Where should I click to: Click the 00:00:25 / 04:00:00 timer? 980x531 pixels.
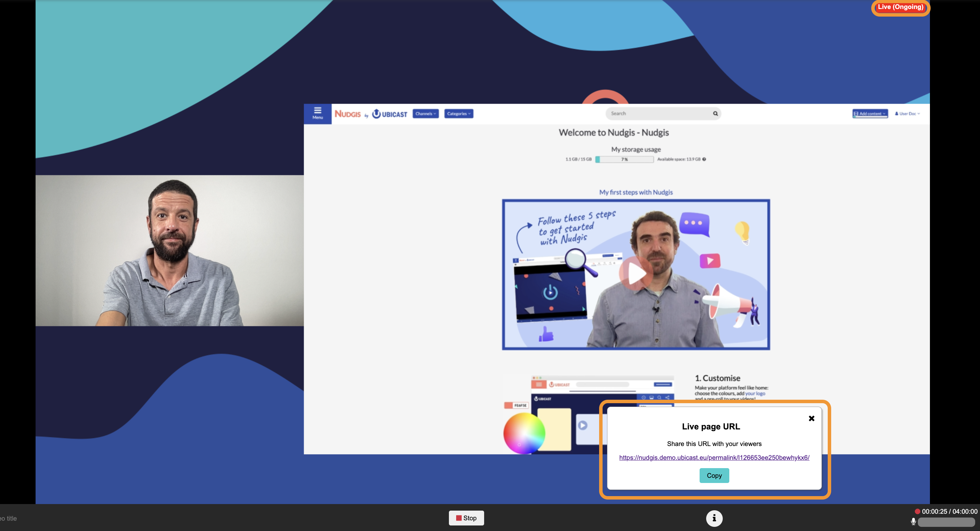click(x=950, y=511)
